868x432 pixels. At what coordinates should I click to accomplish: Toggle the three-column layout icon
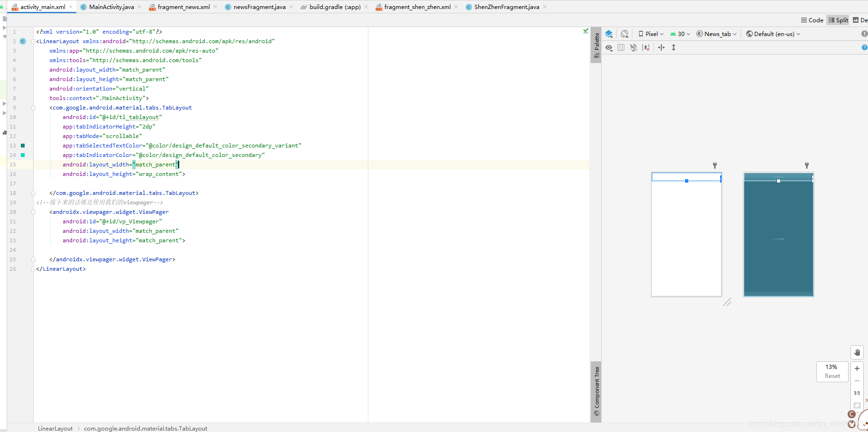pyautogui.click(x=621, y=47)
